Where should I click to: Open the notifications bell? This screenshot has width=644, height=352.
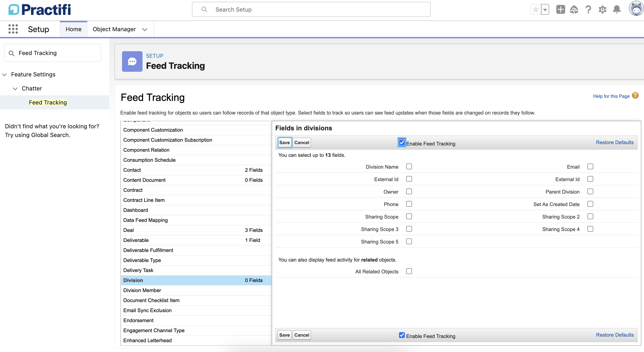(x=617, y=10)
